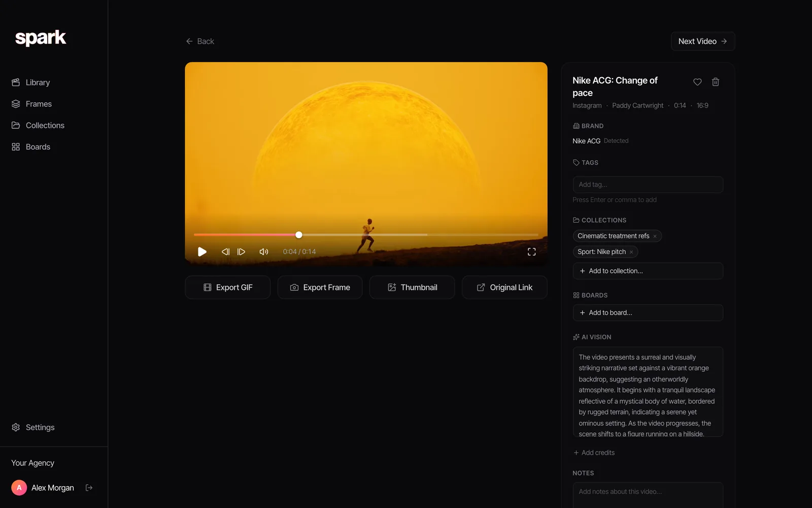Open the Original Link
The image size is (812, 508).
point(504,288)
